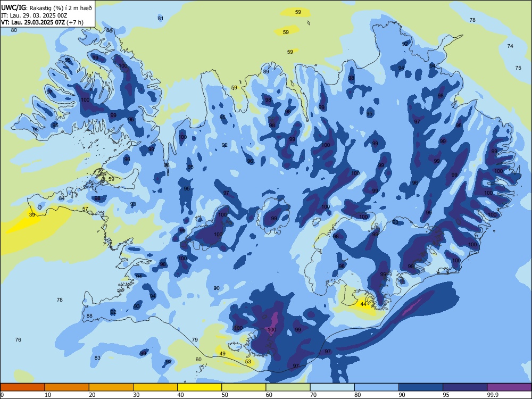Click the offshore value '74'
Image resolution: width=532 pixels, height=399 pixels.
[x=510, y=46]
